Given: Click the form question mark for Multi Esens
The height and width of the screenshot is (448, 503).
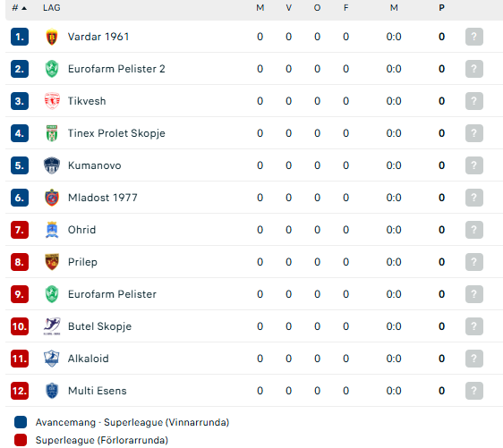Looking at the screenshot, I should [x=474, y=391].
